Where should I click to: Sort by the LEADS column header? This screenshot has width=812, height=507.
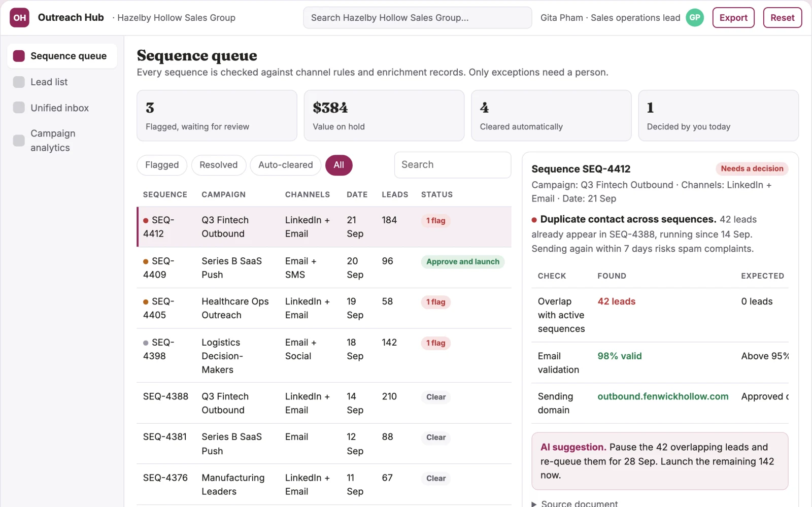pyautogui.click(x=395, y=195)
